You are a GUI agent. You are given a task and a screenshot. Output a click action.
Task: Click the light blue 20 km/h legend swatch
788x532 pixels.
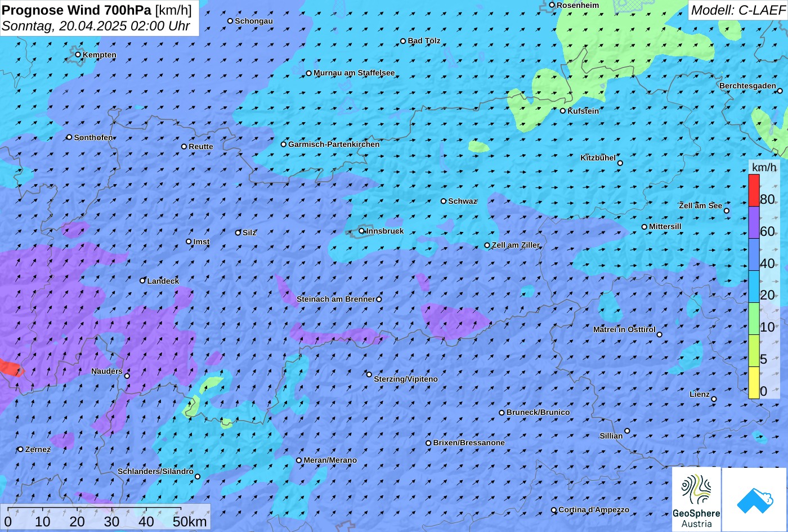point(754,287)
